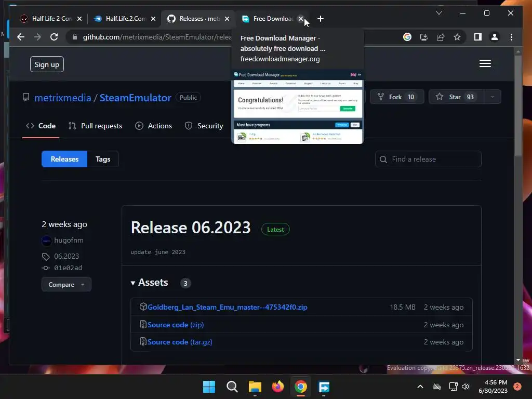Fork the repository
Viewport: 532px width, 399px height.
(x=397, y=97)
